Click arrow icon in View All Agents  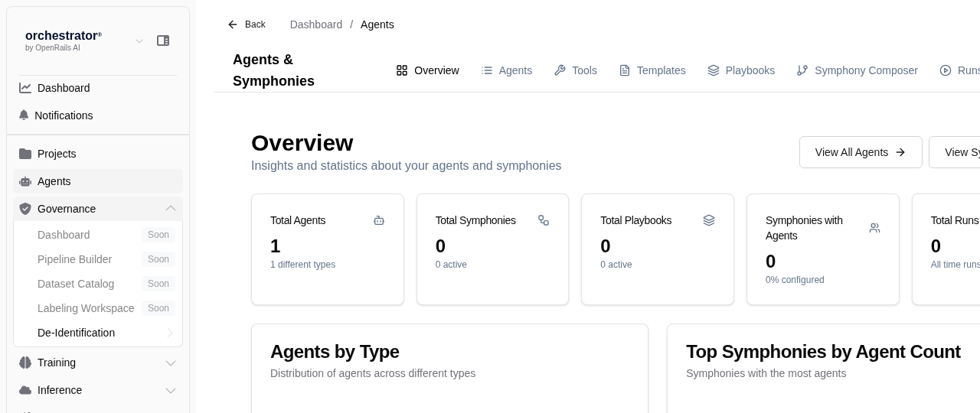pyautogui.click(x=900, y=152)
